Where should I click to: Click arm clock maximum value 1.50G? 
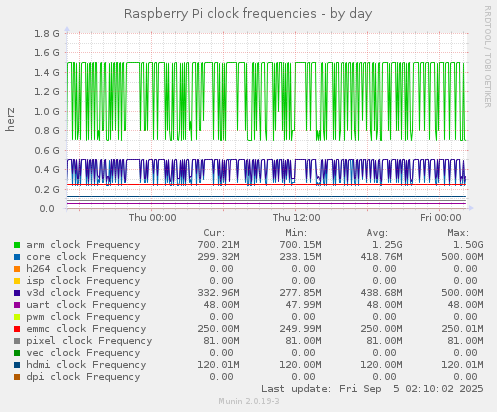[x=468, y=245]
